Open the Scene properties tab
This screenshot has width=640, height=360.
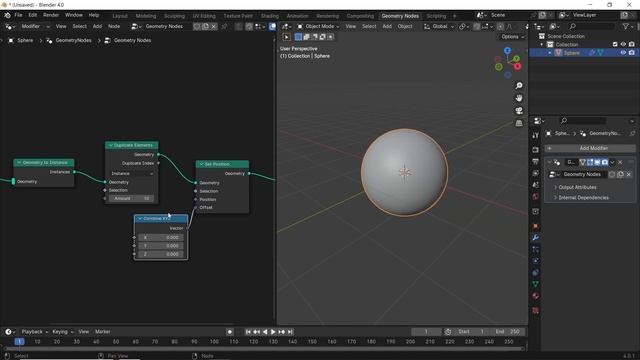pos(536,185)
